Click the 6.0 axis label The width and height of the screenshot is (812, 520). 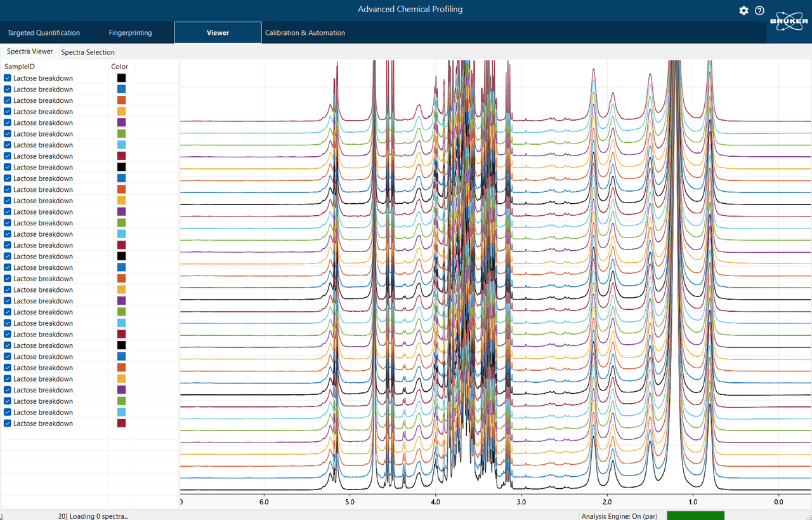coord(265,502)
